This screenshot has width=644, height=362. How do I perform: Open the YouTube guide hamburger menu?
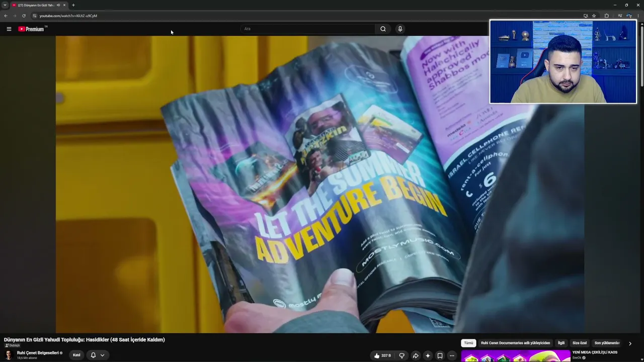[x=9, y=29]
